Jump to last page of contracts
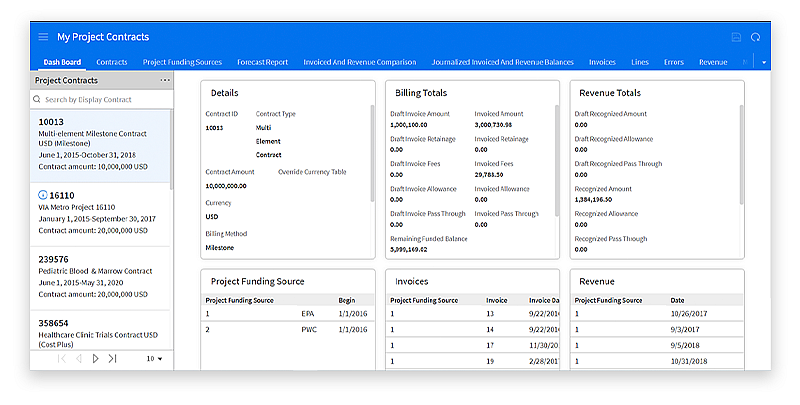This screenshot has height=405, width=800. (112, 358)
